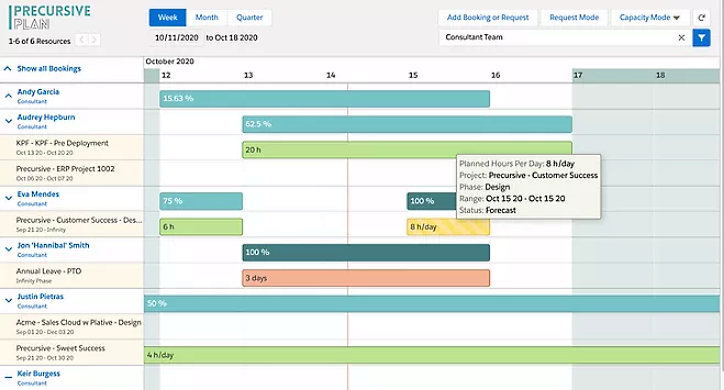Click the Precursive Plan logo
724x390 pixels.
tap(50, 17)
